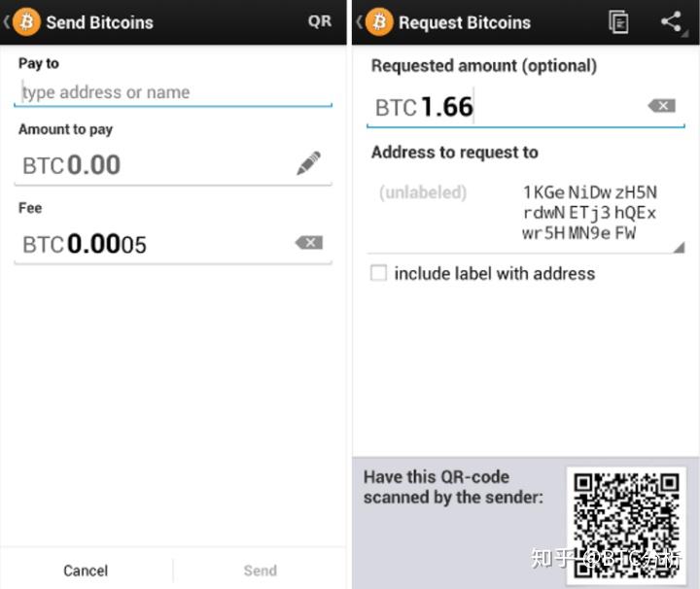Expand the address selection dropdown arrow
Image resolution: width=700 pixels, height=589 pixels.
(678, 247)
